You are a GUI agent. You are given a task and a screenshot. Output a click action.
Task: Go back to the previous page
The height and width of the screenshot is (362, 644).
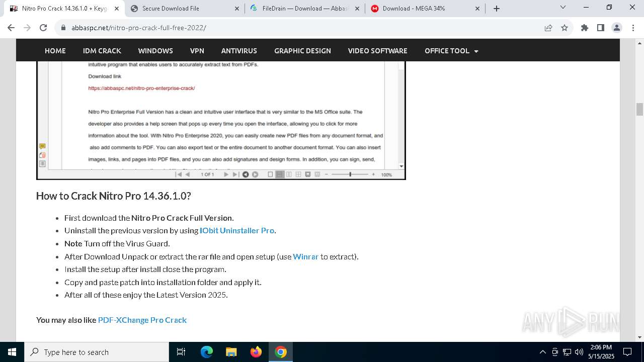11,28
